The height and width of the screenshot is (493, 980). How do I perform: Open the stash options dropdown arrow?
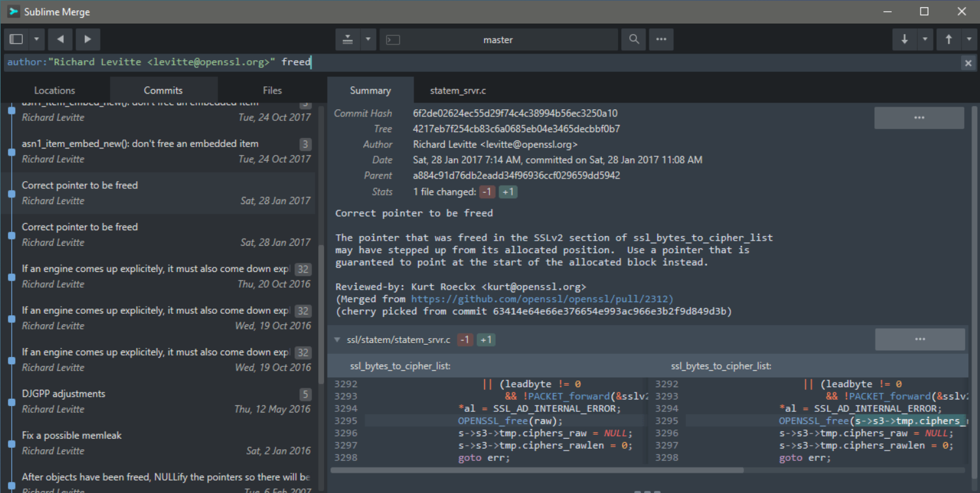click(368, 40)
